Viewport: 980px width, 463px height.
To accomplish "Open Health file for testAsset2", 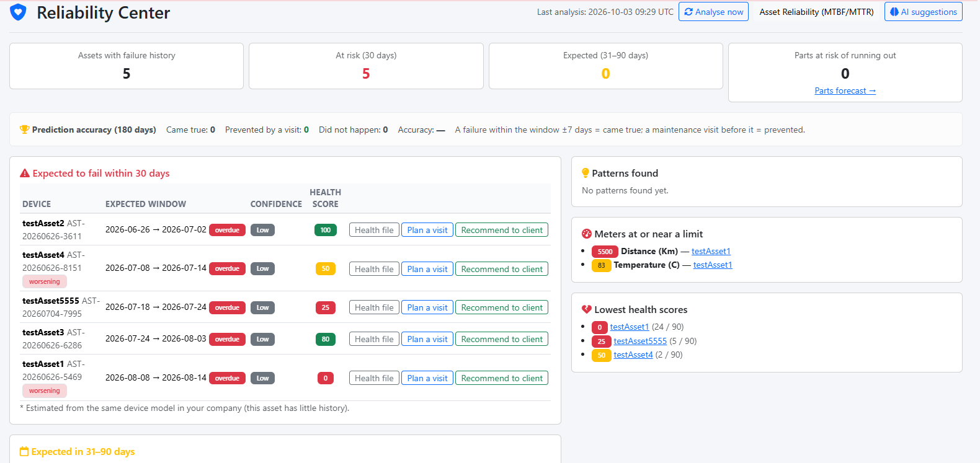I will (374, 230).
